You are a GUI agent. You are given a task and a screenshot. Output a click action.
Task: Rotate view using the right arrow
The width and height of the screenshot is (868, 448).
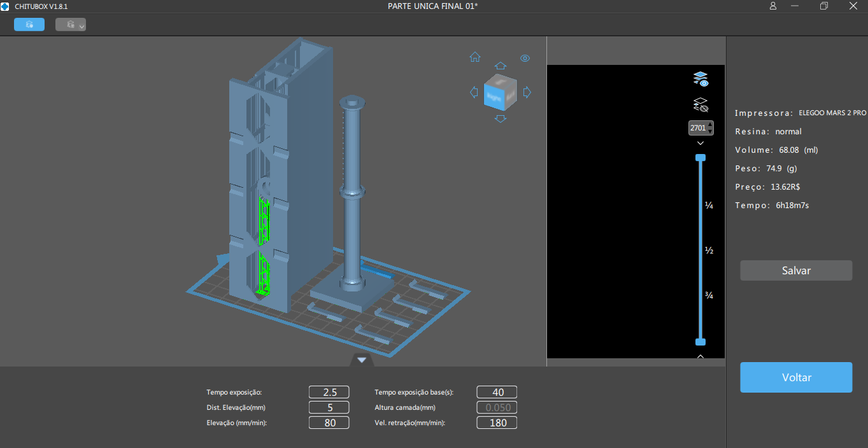tap(527, 93)
